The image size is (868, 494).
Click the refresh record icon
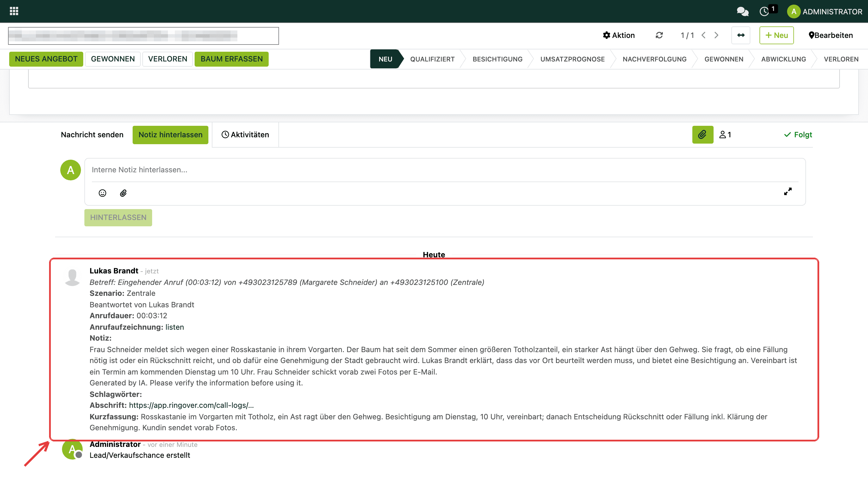point(659,35)
